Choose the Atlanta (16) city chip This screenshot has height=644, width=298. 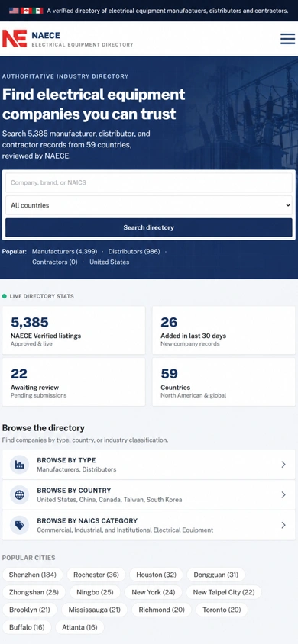point(79,627)
